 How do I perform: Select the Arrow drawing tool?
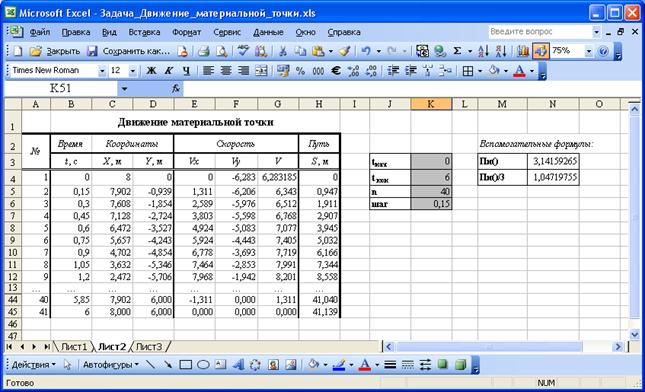(x=168, y=364)
